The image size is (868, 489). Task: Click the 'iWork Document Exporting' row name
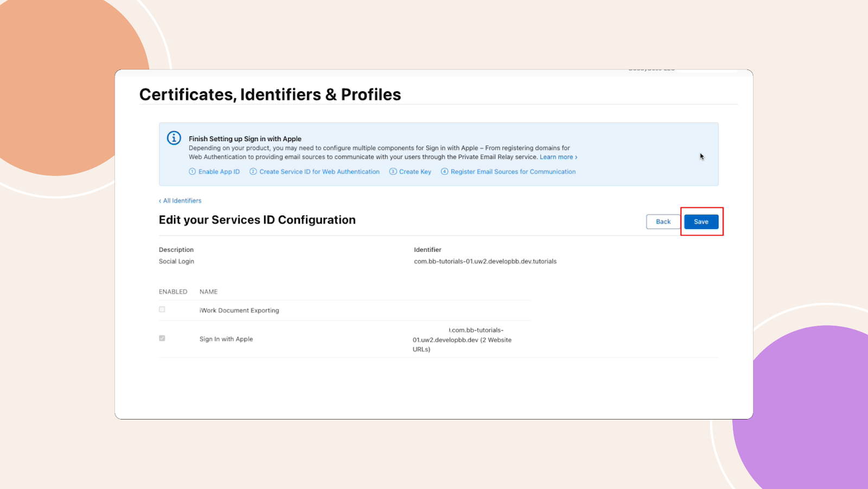click(x=239, y=310)
